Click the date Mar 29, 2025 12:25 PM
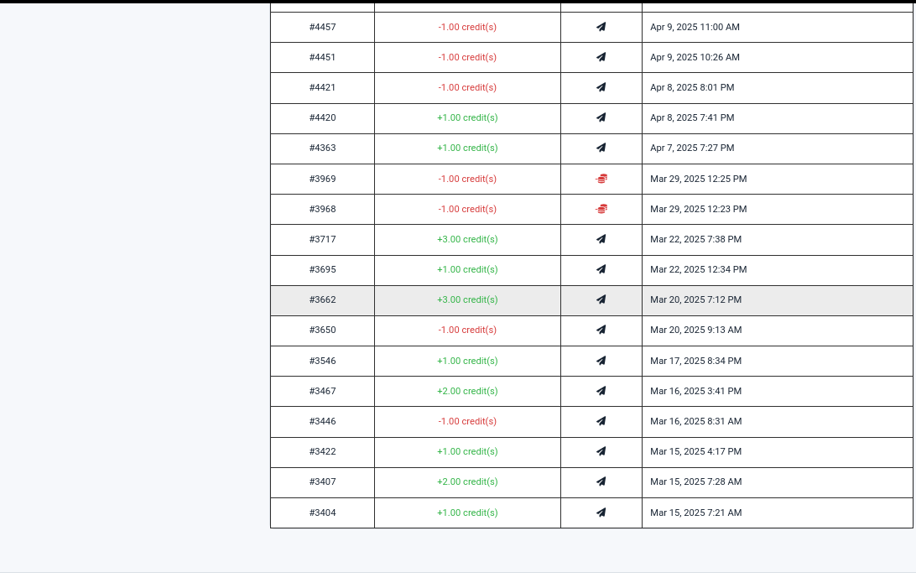The height and width of the screenshot is (588, 916). click(x=698, y=179)
